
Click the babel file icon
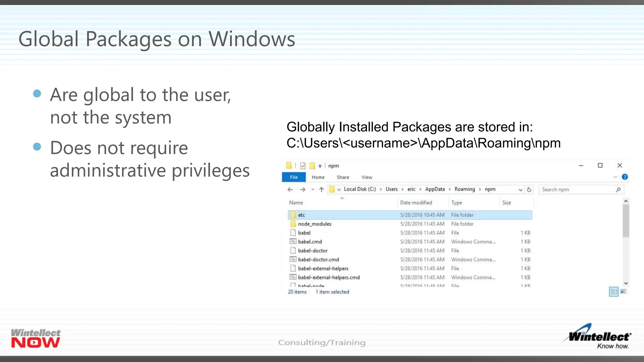pos(293,233)
